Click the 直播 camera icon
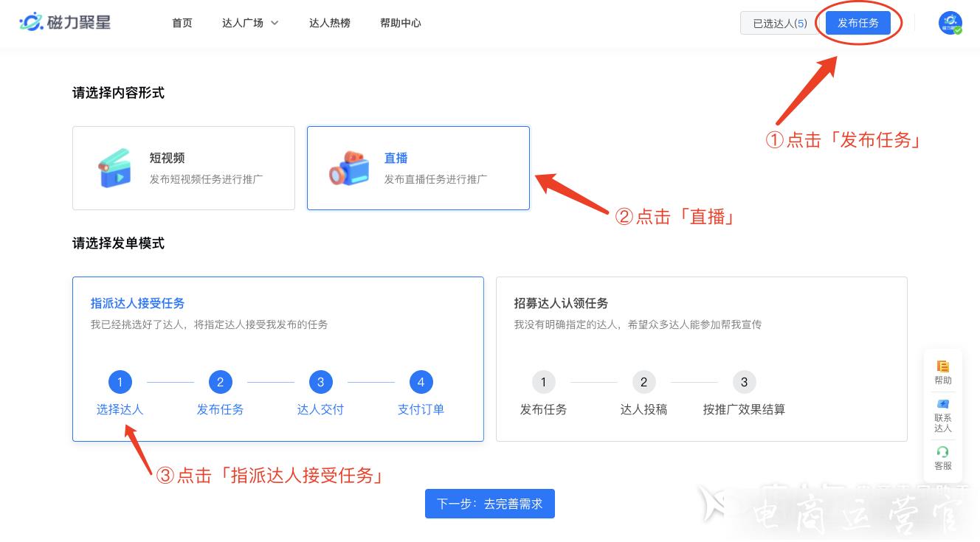 tap(349, 168)
